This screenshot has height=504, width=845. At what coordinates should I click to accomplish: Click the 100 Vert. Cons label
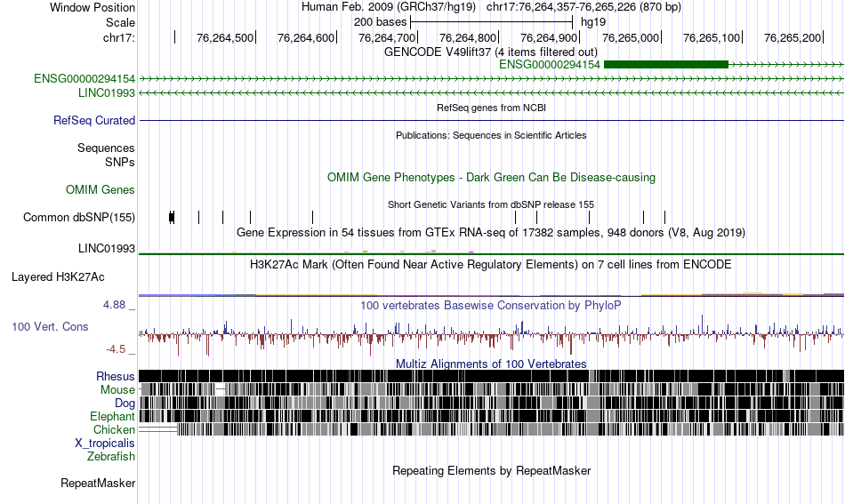50,326
